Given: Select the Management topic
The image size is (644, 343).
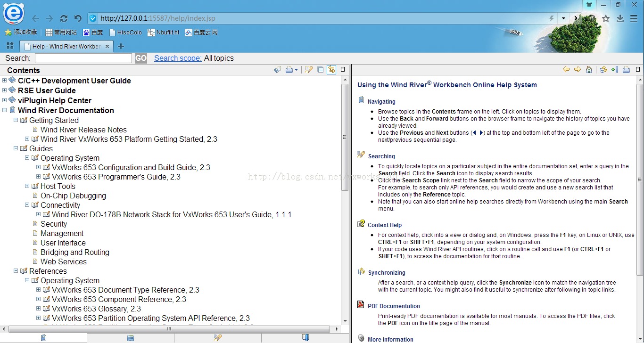Looking at the screenshot, I should coord(62,233).
